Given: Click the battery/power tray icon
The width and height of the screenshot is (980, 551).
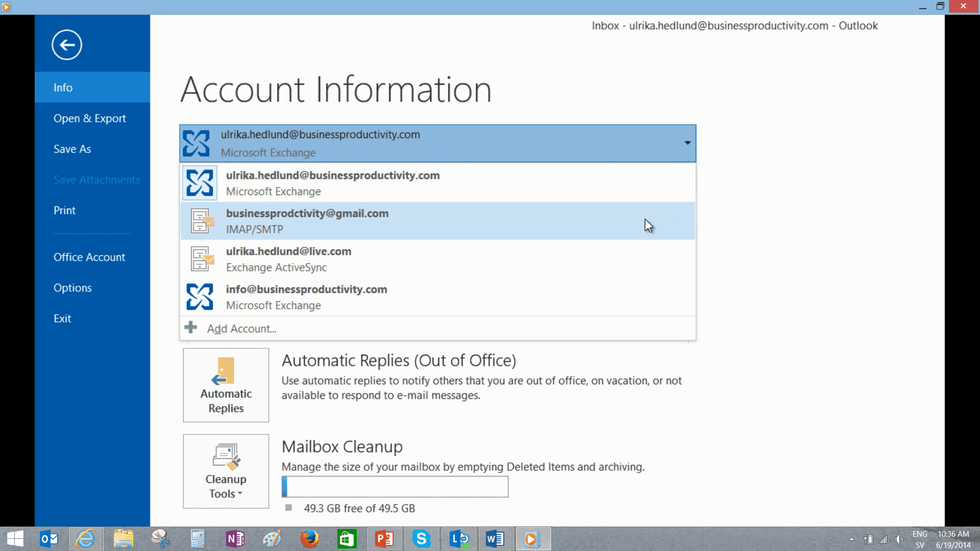Looking at the screenshot, I should [x=869, y=539].
